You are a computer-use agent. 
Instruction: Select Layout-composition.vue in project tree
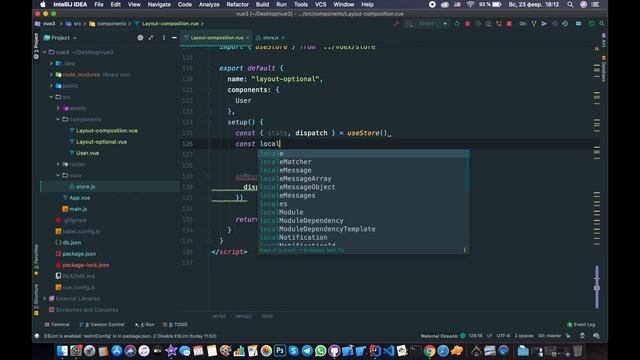pyautogui.click(x=107, y=131)
